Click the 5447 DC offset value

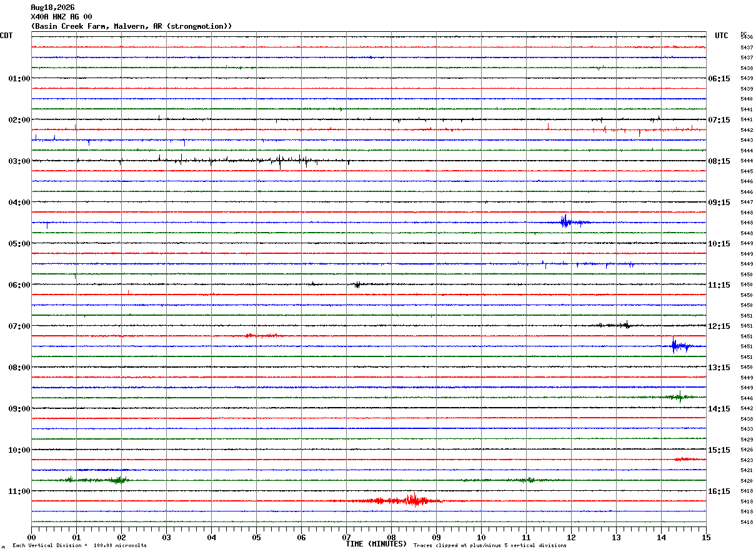click(x=746, y=203)
